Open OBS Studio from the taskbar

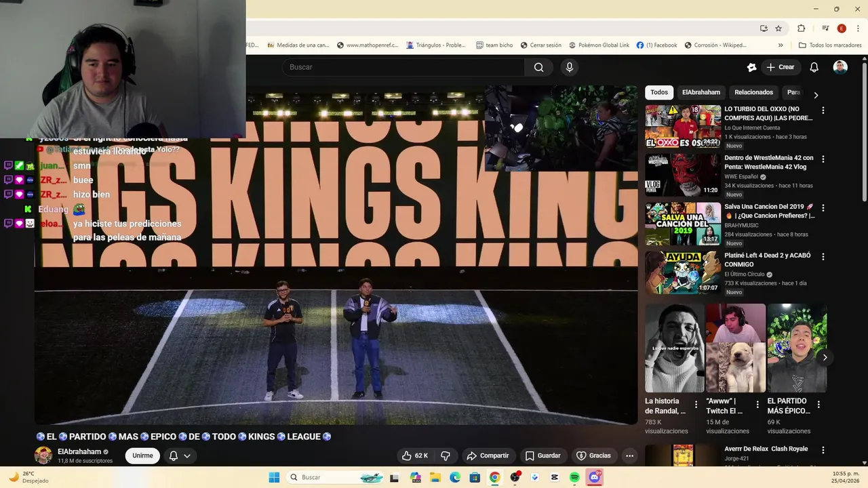[515, 477]
